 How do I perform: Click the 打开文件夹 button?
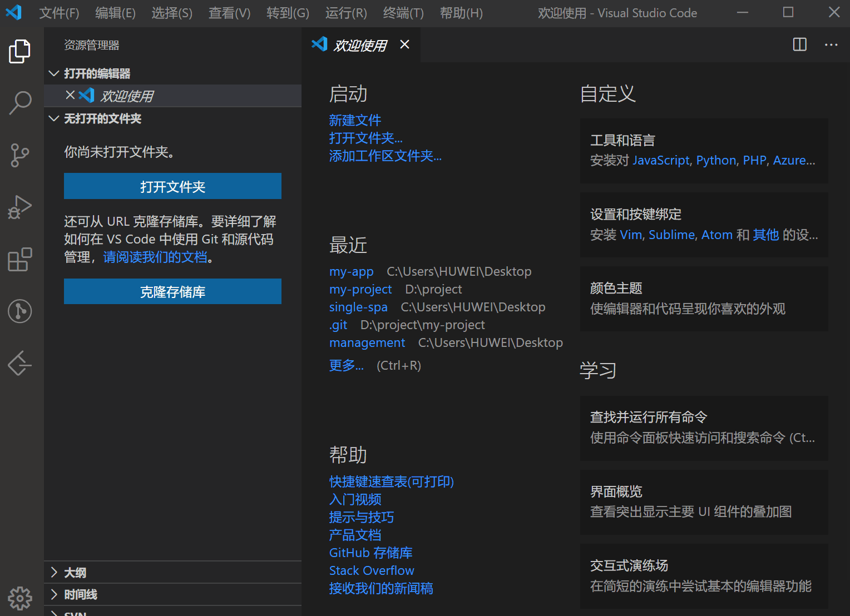click(172, 186)
